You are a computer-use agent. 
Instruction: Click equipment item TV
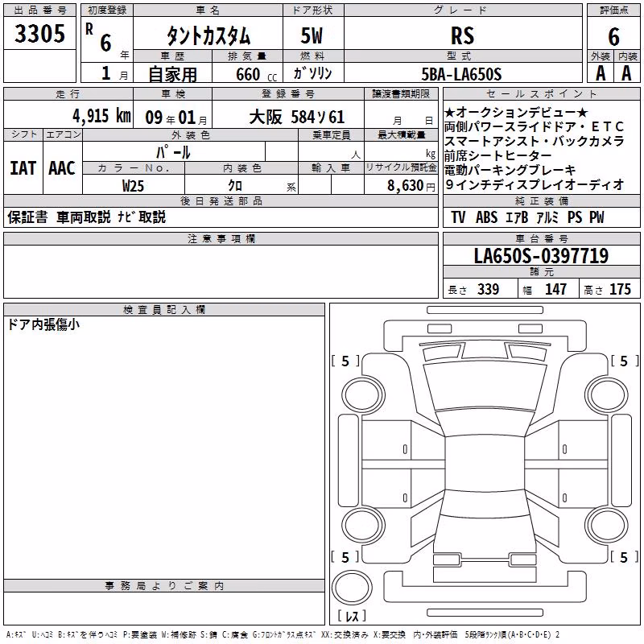458,217
